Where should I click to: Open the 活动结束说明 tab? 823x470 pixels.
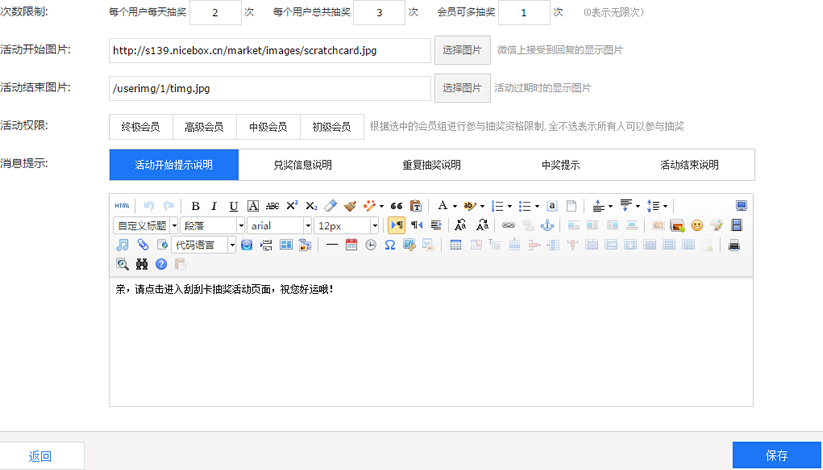coord(689,165)
